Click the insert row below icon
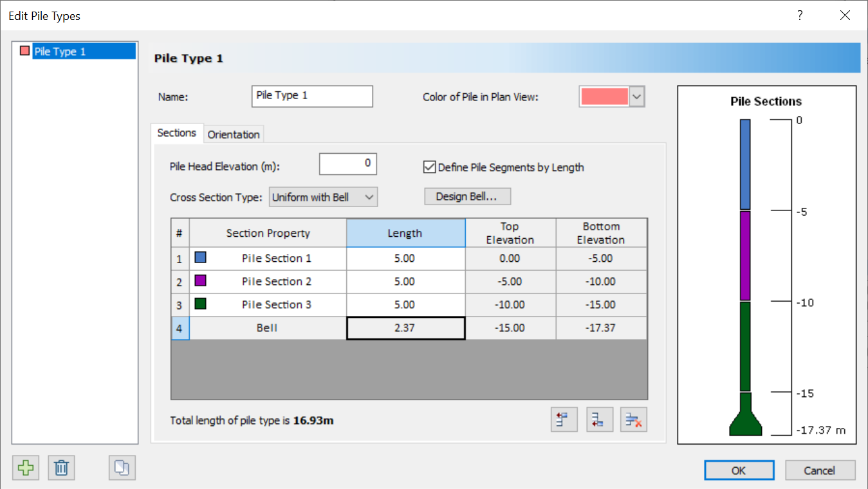The image size is (868, 489). coord(599,420)
